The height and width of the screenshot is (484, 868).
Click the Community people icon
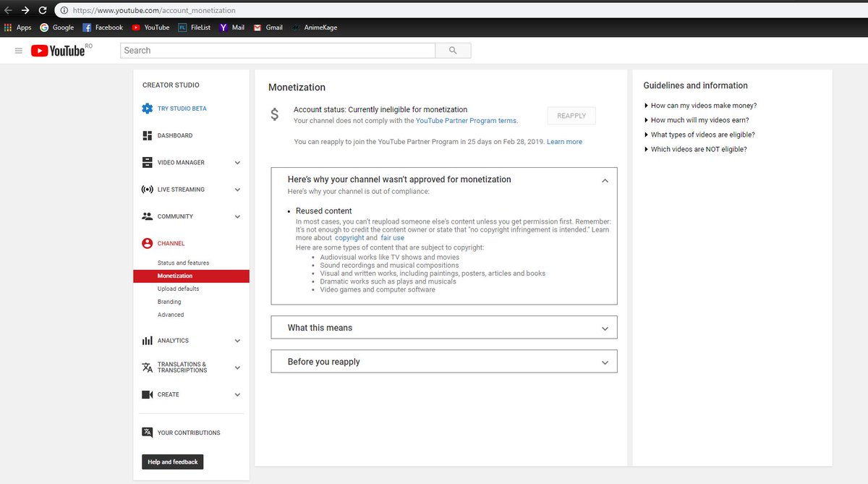click(148, 216)
